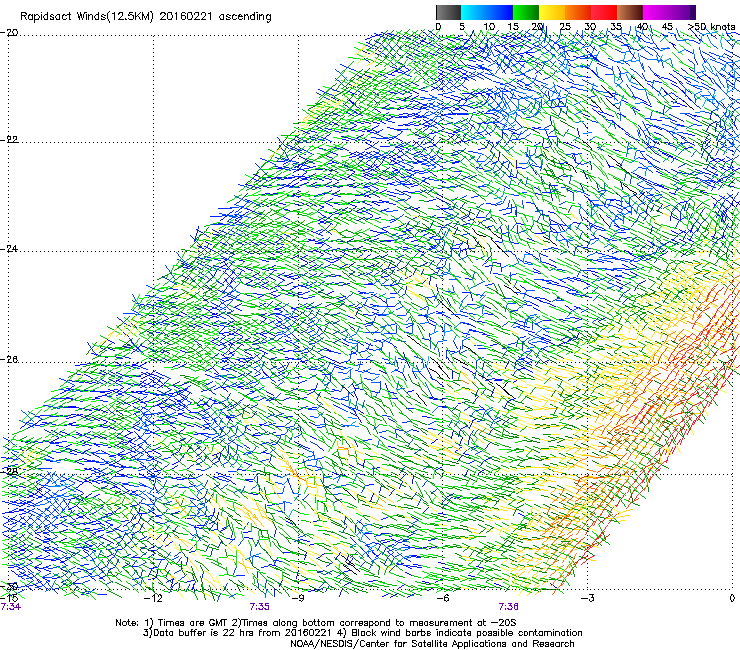Click the -28 latitude axis label
The image size is (740, 650).
9,472
